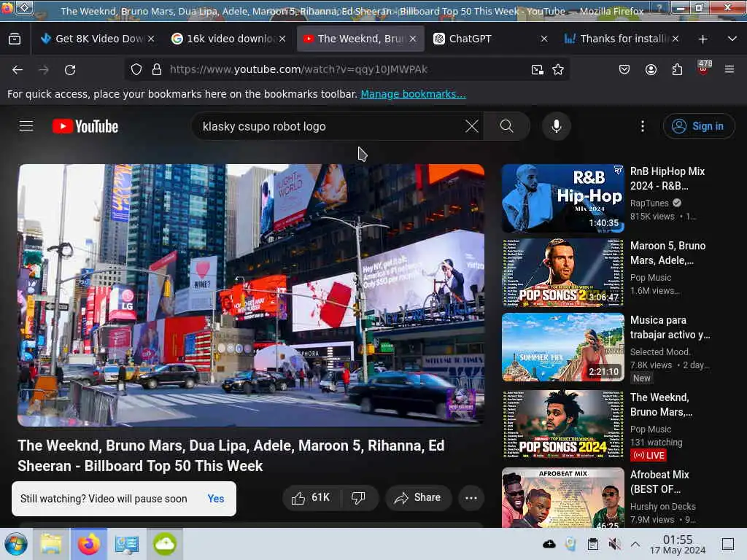Open Summer Mix 2:21:10 thumbnail

[x=563, y=347]
